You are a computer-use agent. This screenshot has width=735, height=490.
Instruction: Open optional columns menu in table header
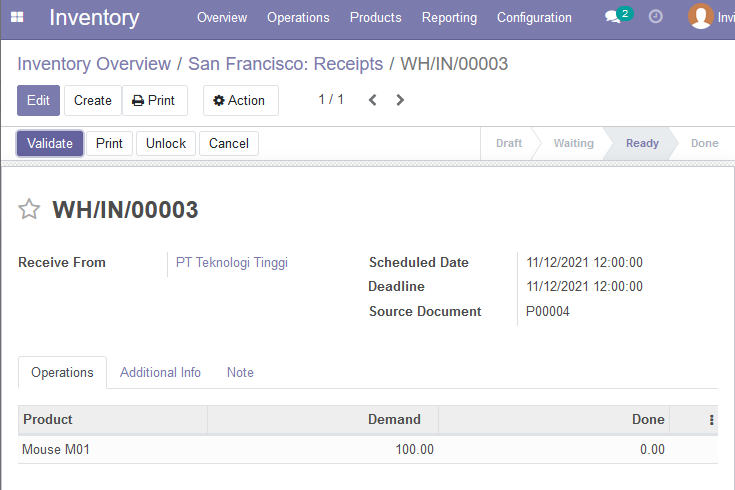point(711,420)
